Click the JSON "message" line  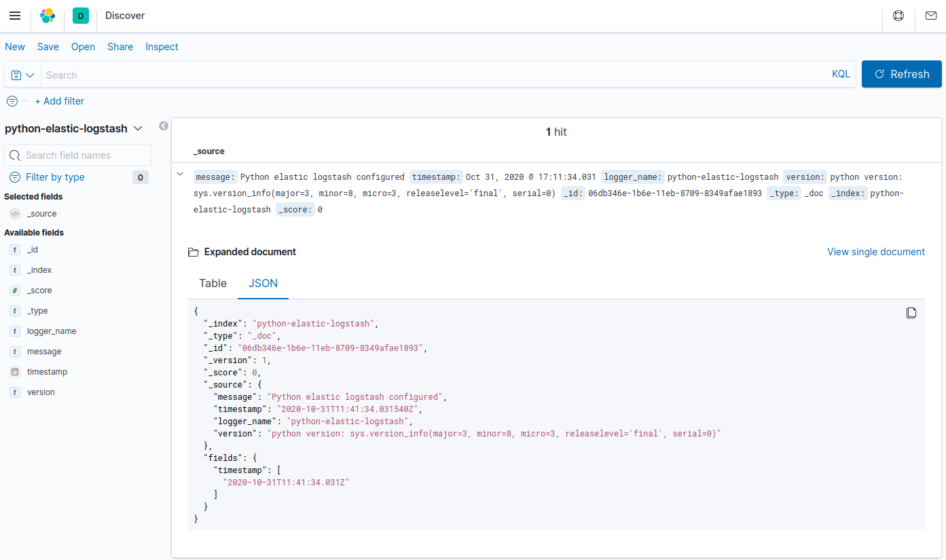coord(331,397)
